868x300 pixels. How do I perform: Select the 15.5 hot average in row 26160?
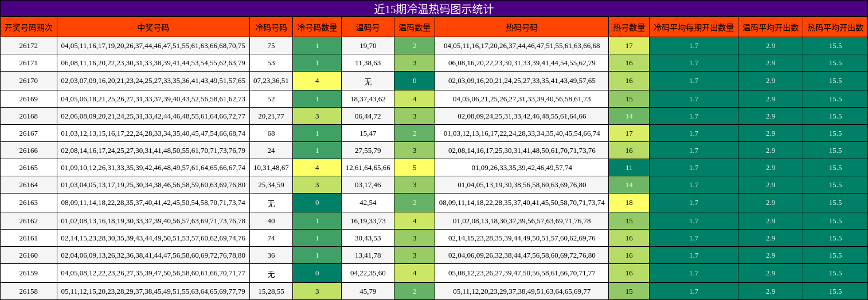pos(835,255)
